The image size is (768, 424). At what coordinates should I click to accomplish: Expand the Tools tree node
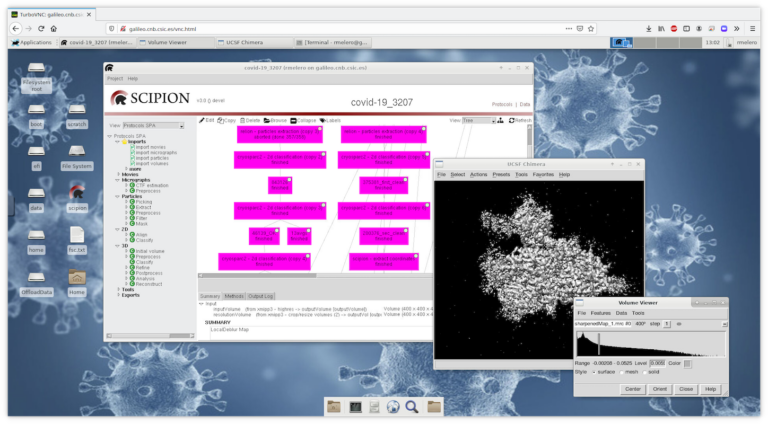[118, 289]
